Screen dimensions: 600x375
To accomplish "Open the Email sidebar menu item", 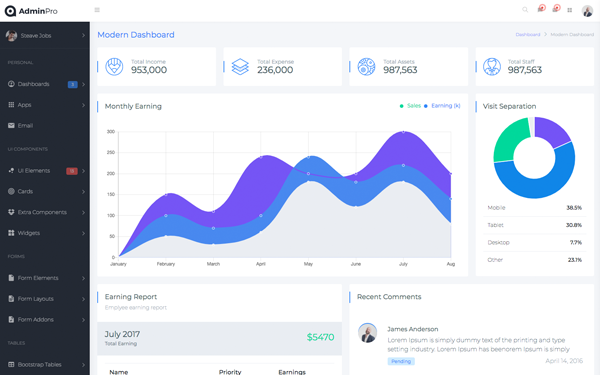I will [45, 125].
